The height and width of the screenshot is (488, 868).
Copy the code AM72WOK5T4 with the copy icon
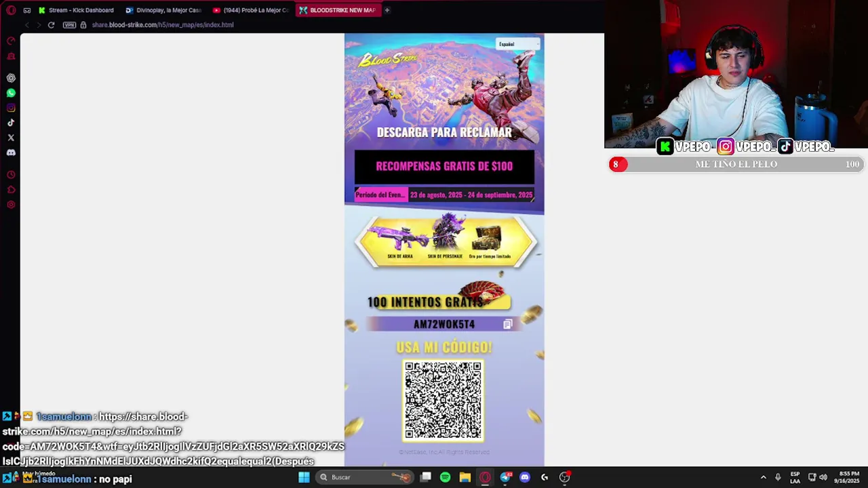[x=507, y=325]
